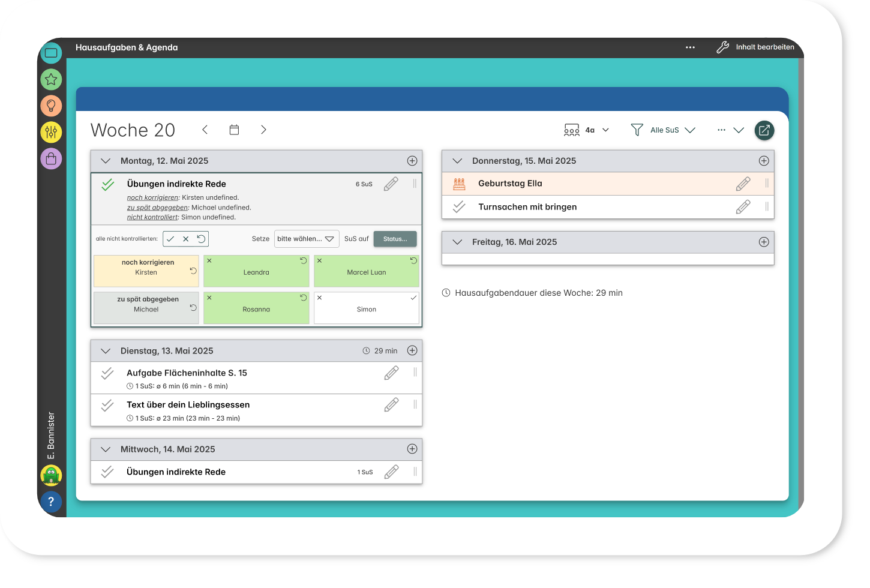Click the Status... button
The width and height of the screenshot is (870, 588).
coord(395,239)
